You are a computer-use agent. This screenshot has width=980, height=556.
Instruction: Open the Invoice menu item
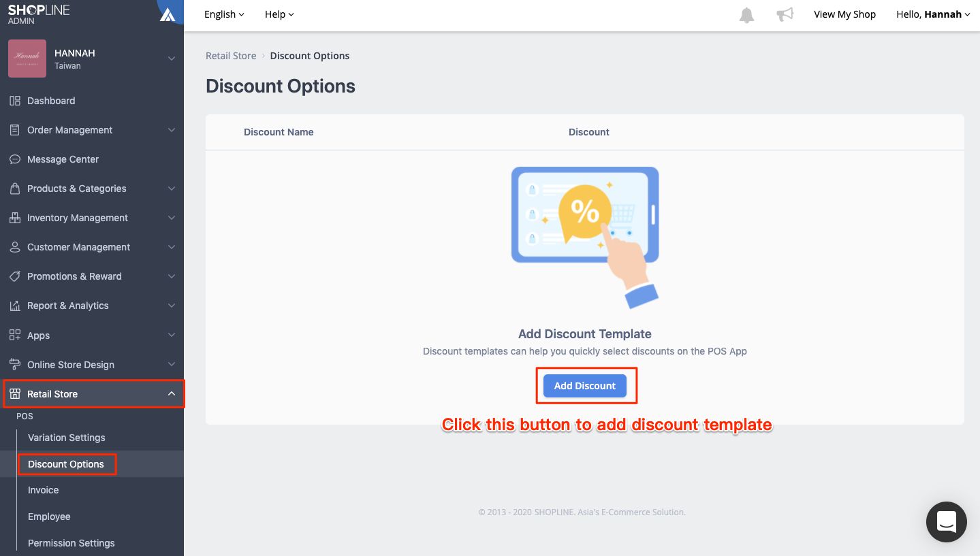point(44,490)
